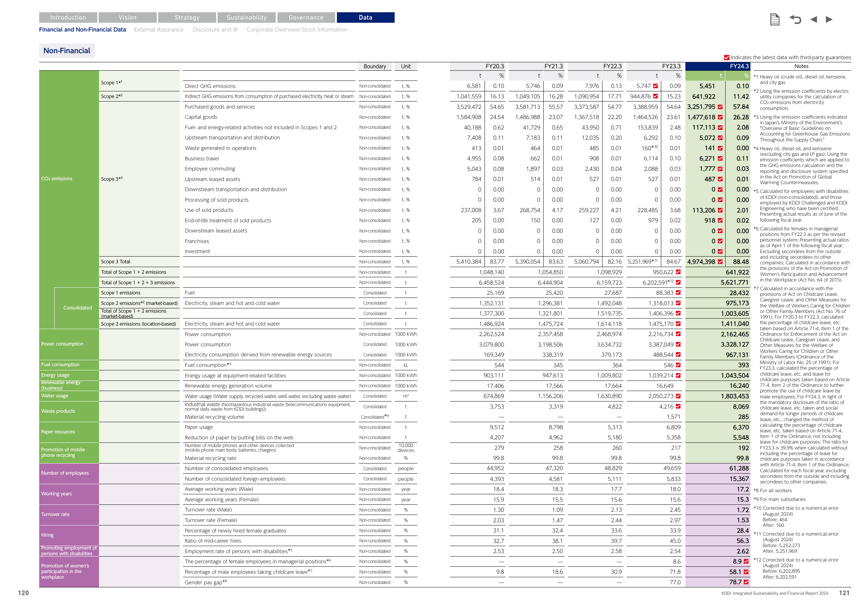The height and width of the screenshot is (614, 868).
Task: Click the CO₂ emissions category cell
Action: point(57,179)
